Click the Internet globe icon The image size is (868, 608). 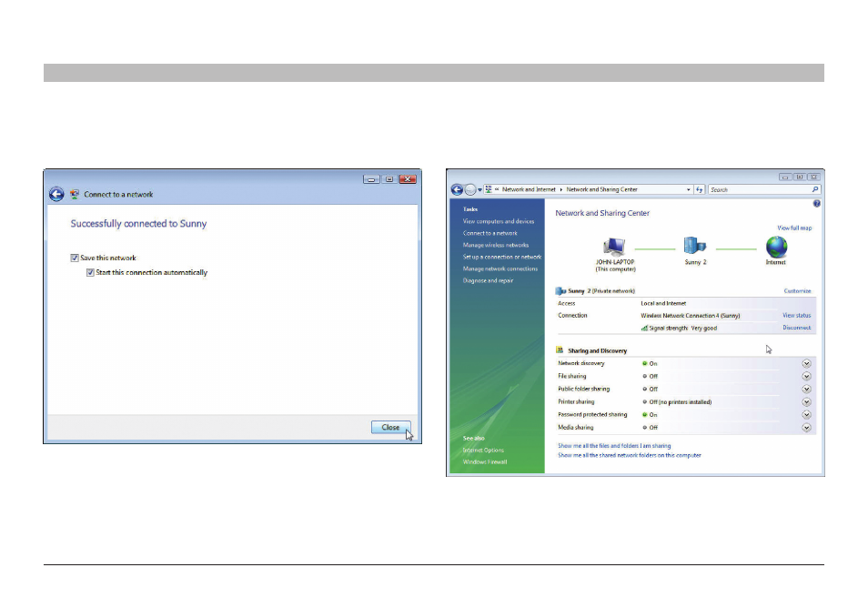776,247
